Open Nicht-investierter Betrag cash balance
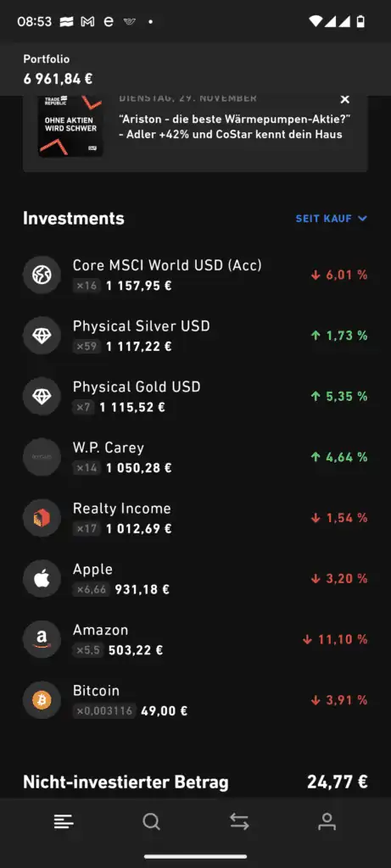Viewport: 391px width, 868px height. click(x=195, y=782)
